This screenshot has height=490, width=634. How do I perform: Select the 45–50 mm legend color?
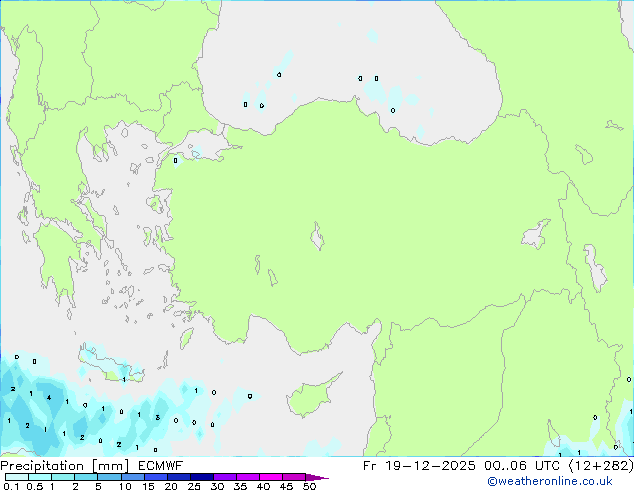pos(294,477)
